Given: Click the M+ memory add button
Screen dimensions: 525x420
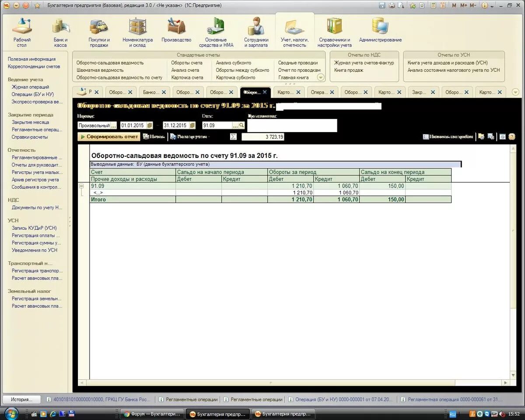Looking at the screenshot, I should tap(464, 5).
